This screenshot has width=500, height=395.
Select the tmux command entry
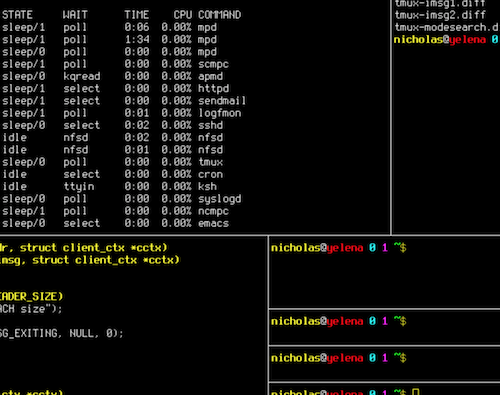coord(210,162)
